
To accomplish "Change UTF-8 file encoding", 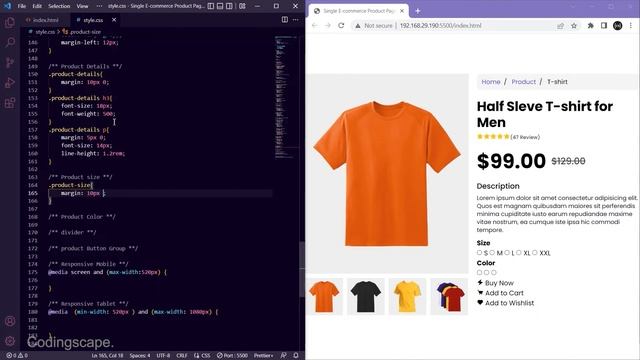I will [x=163, y=356].
